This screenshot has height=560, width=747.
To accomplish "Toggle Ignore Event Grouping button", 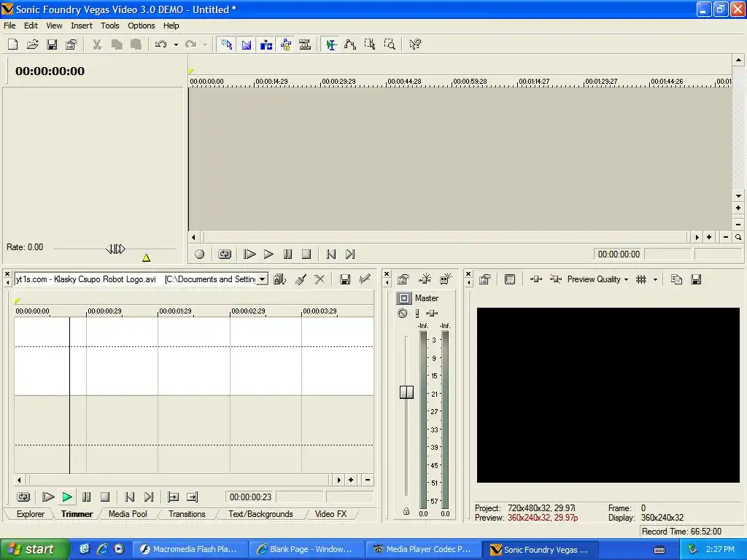I will (305, 44).
